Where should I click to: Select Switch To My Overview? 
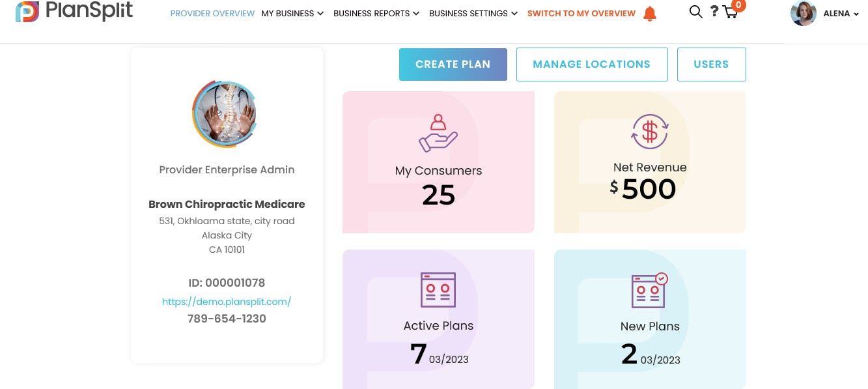pyautogui.click(x=581, y=14)
